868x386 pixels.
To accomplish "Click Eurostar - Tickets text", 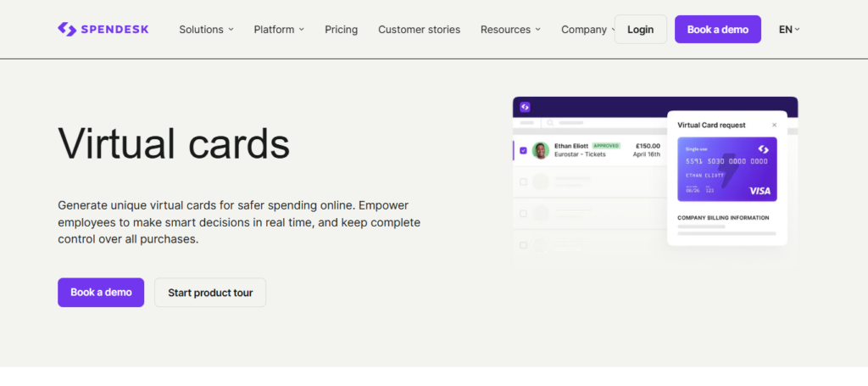I will 580,154.
